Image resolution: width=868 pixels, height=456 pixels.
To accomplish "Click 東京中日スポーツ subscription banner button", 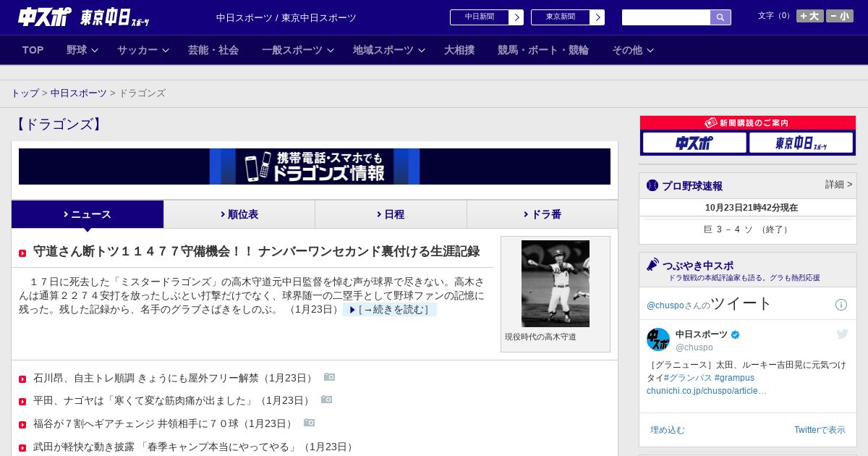I will tap(801, 143).
